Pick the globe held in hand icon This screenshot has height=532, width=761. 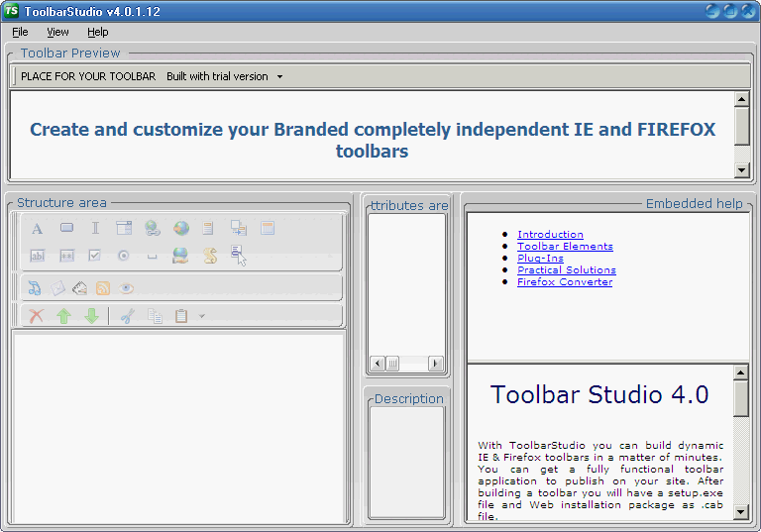[180, 256]
